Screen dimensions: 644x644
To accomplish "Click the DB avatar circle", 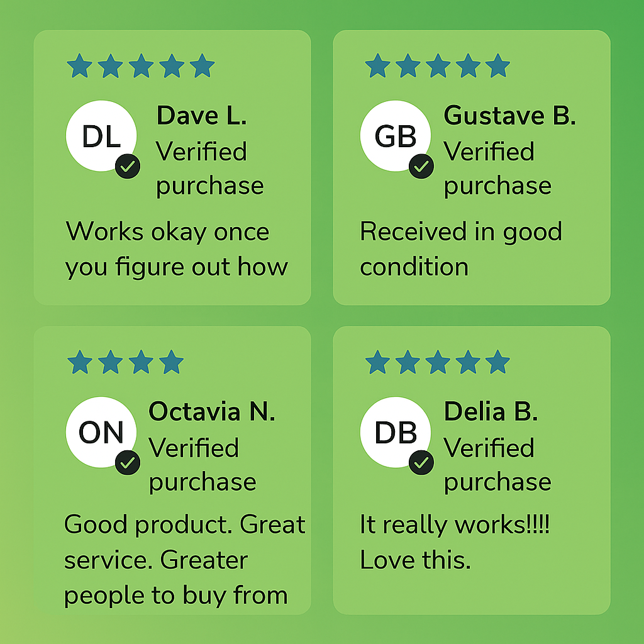I will coord(396,432).
